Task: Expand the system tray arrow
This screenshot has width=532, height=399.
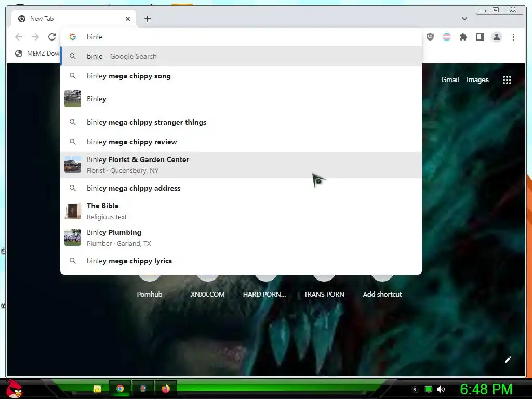Action: pos(415,390)
